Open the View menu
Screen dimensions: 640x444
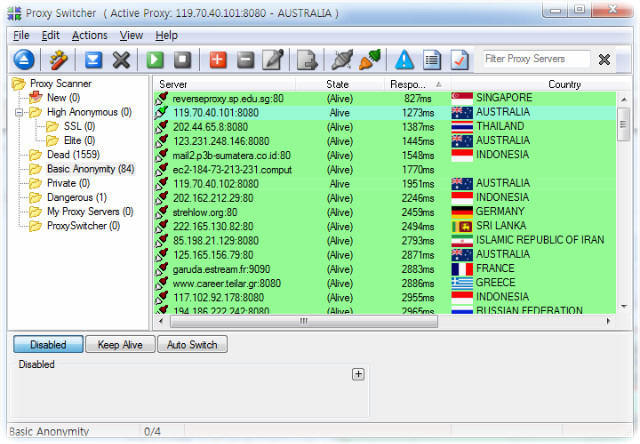coord(131,36)
